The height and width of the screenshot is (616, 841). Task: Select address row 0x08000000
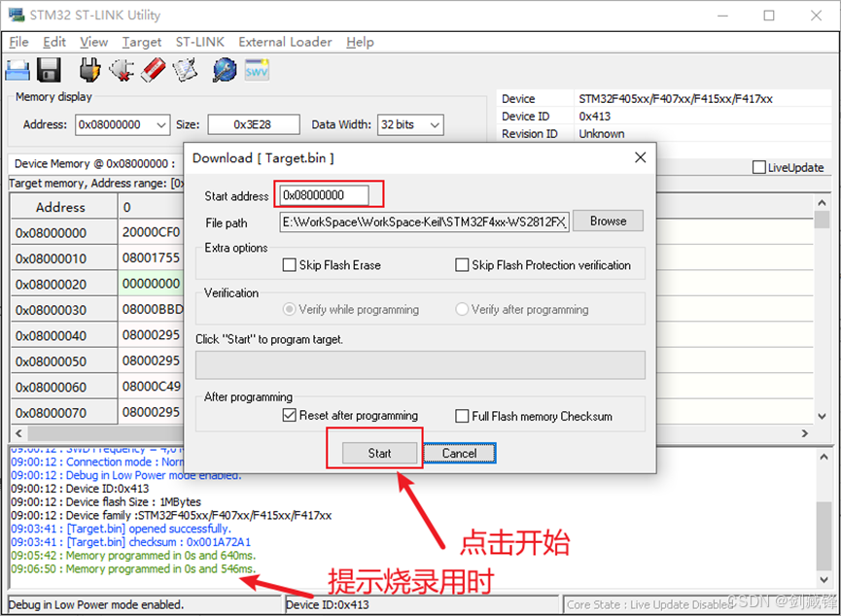64,232
